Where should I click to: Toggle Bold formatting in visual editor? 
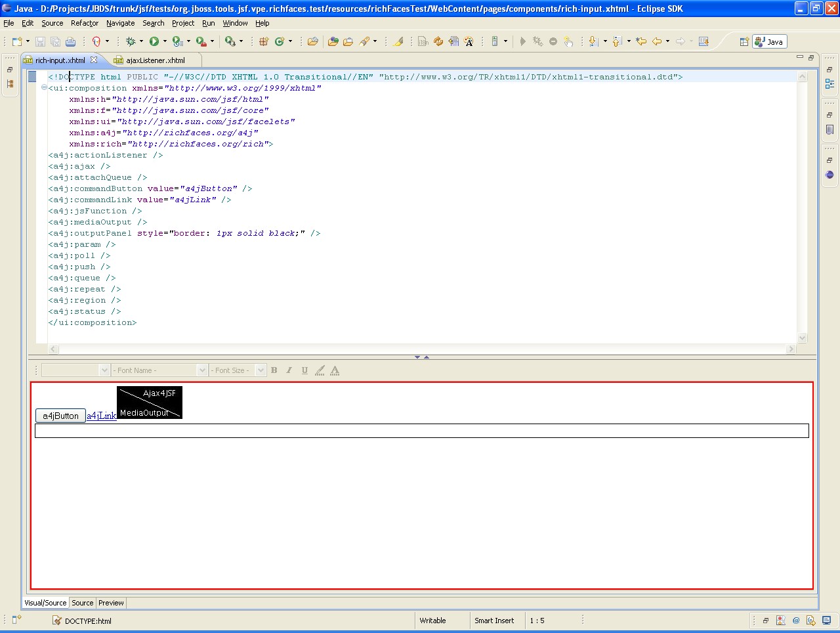pos(274,370)
